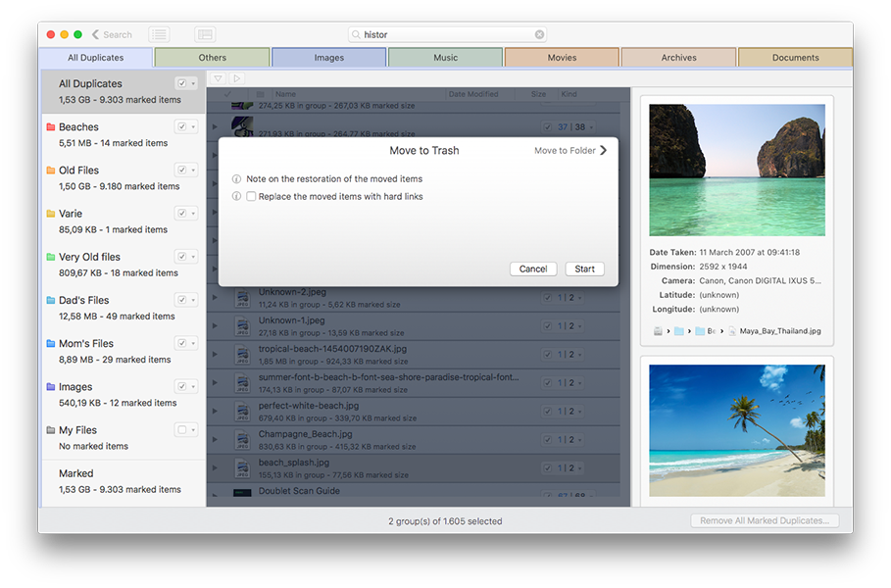891x588 pixels.
Task: Switch to the Movies tab
Action: (x=562, y=58)
